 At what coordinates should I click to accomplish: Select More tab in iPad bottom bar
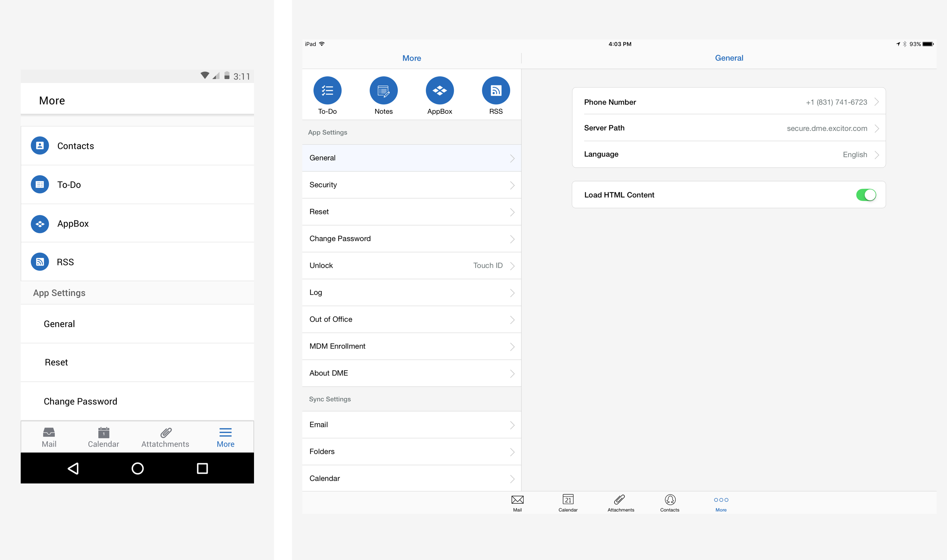tap(721, 503)
